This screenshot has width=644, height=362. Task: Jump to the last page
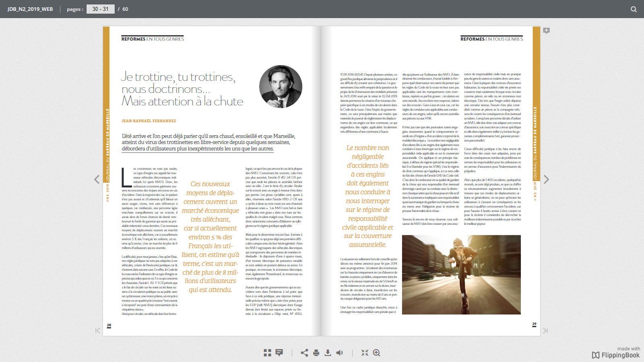point(545,331)
